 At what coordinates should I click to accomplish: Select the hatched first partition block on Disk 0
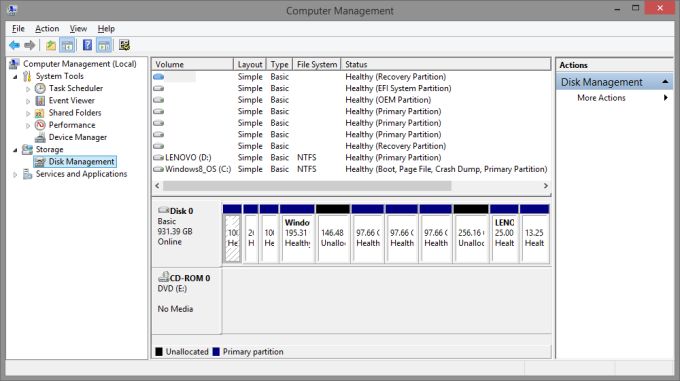(232, 234)
